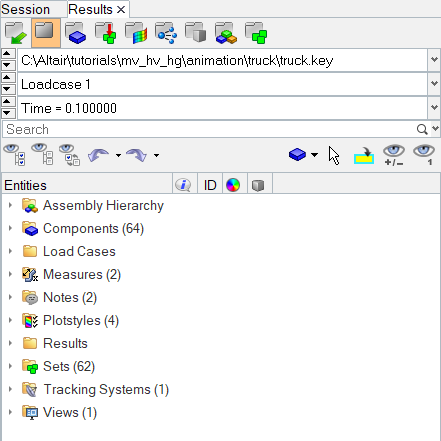Screen dimensions: 441x441
Task: Click the eye with checked tree display icon
Action: click(x=14, y=155)
